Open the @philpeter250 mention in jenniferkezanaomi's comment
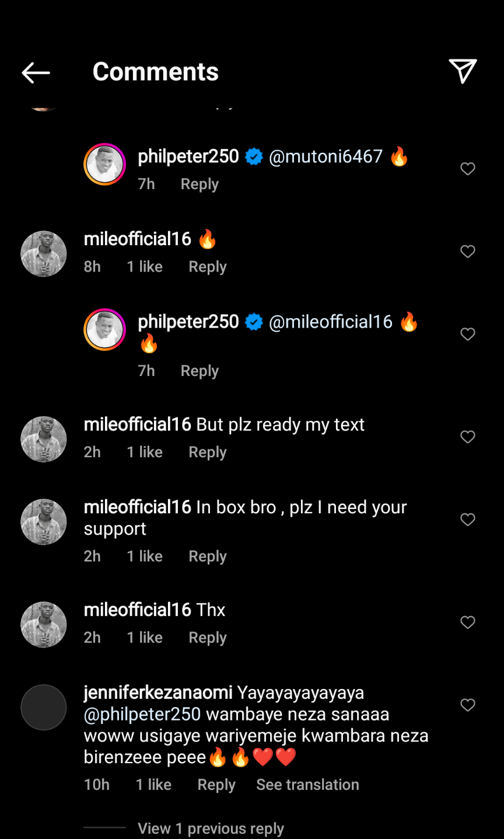The image size is (504, 839). coord(142,714)
